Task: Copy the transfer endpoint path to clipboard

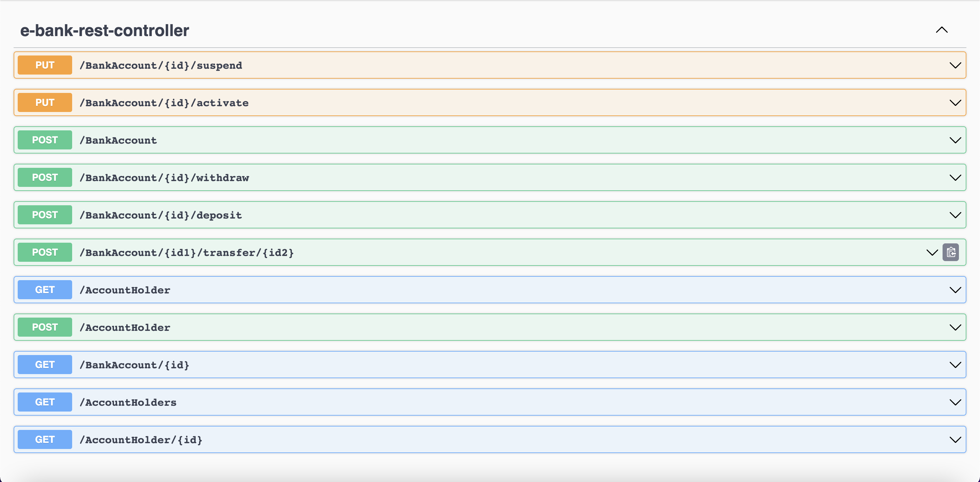Action: coord(950,252)
